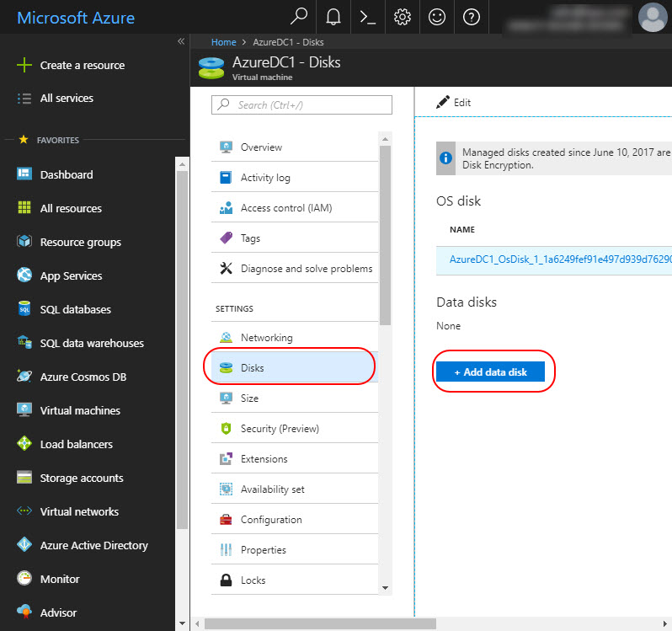Click the Storage accounts icon

[x=24, y=477]
